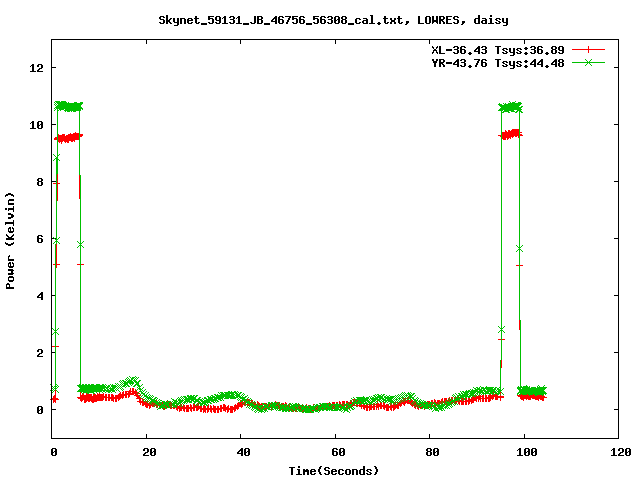This screenshot has width=640, height=480.
Task: Click the green YR legend line sample
Action: click(588, 62)
